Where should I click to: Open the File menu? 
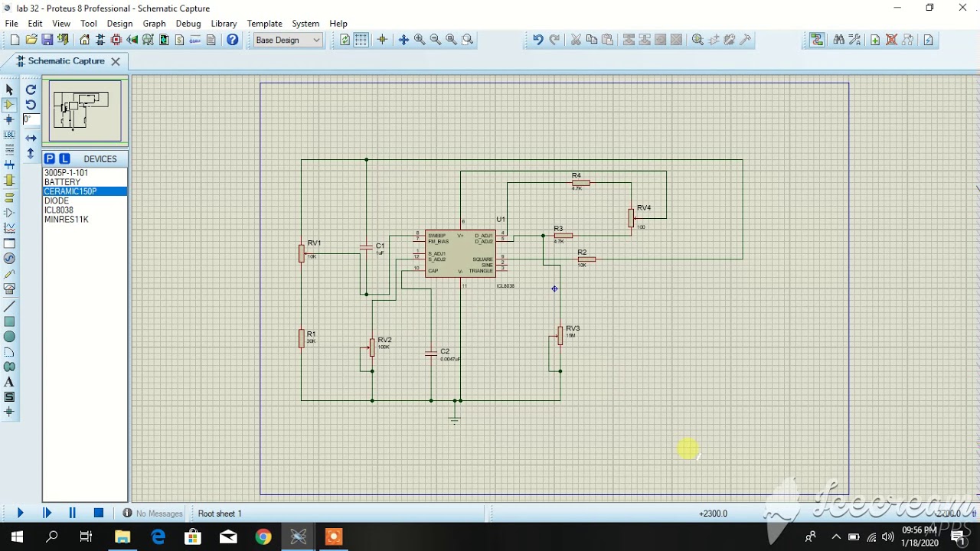(12, 24)
